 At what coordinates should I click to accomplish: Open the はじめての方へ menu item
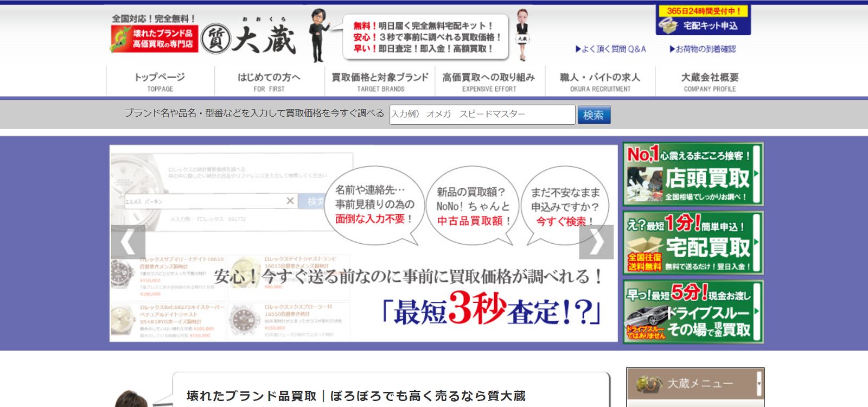[x=269, y=81]
